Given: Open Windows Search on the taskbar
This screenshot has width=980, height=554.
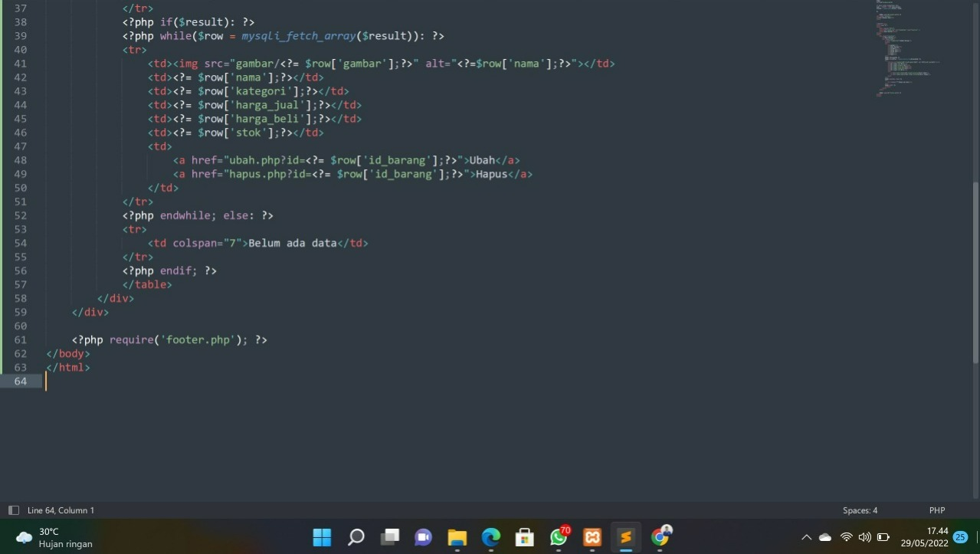Looking at the screenshot, I should [356, 537].
